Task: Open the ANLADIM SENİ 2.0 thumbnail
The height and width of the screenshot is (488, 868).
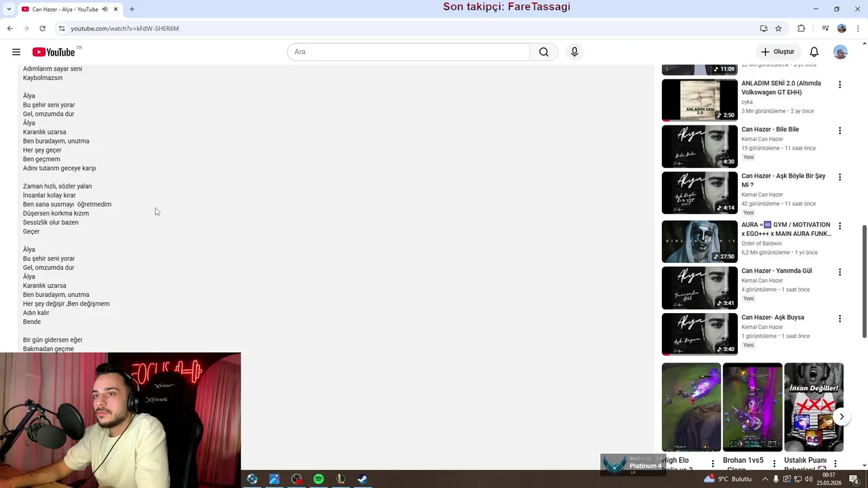Action: 700,100
